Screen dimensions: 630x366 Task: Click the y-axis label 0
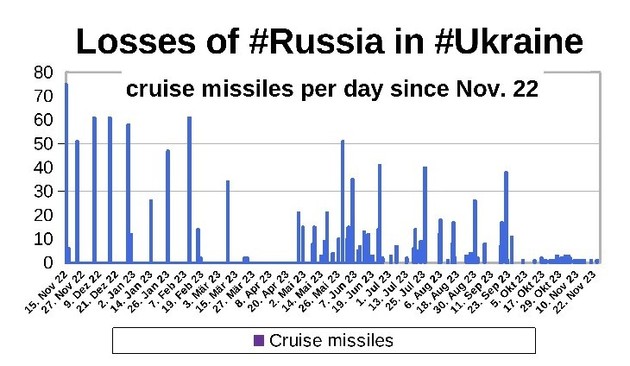point(48,263)
